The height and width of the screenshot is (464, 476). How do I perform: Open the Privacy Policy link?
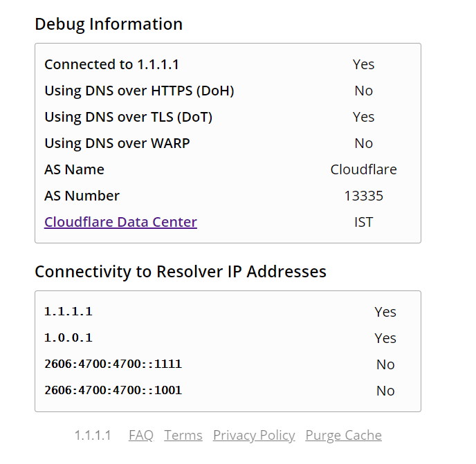pyautogui.click(x=254, y=436)
